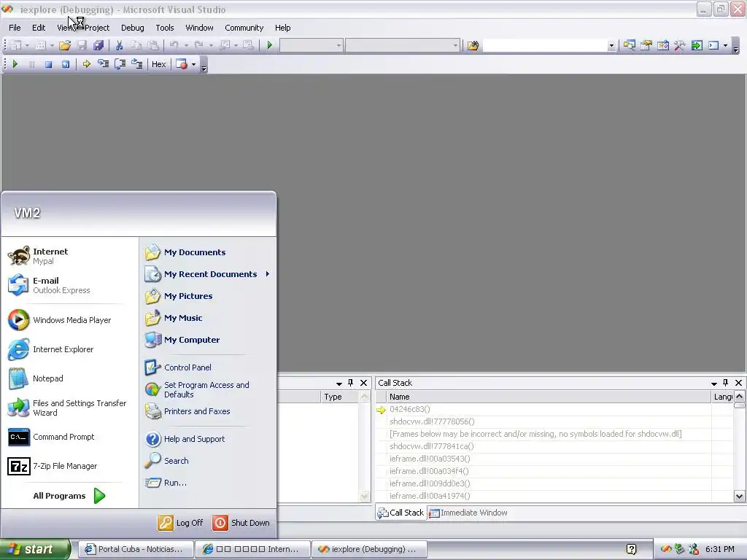This screenshot has height=560, width=747.
Task: Open the Edit menu
Action: (x=39, y=28)
